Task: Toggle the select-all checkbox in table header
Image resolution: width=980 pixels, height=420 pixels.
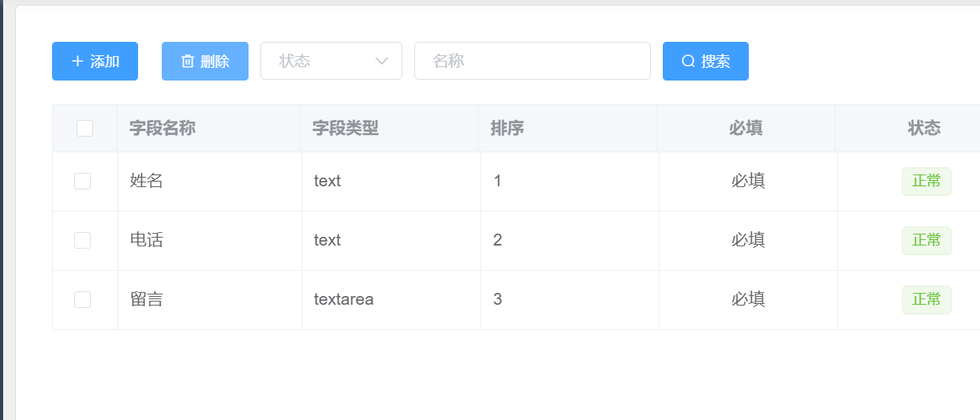Action: [84, 128]
